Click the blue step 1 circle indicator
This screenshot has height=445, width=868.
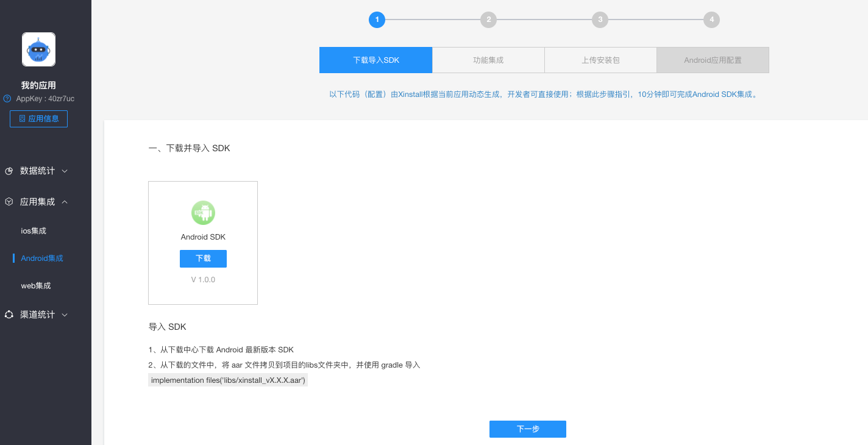pyautogui.click(x=377, y=19)
